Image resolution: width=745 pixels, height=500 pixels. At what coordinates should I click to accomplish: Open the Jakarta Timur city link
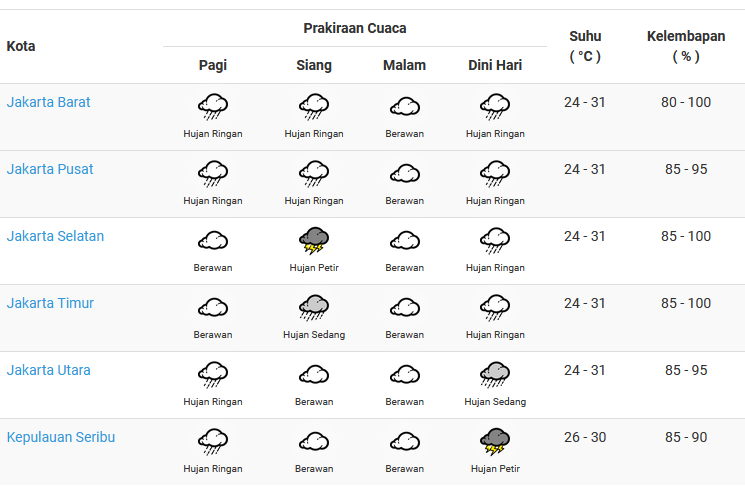pos(50,303)
